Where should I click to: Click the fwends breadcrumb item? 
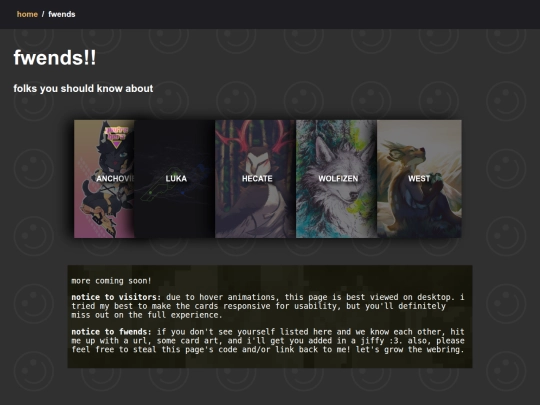click(62, 14)
